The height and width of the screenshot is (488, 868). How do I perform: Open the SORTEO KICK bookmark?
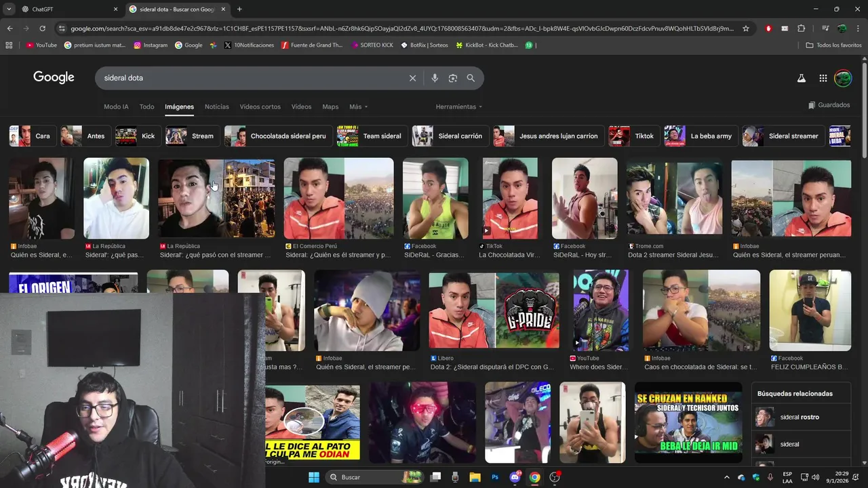click(x=372, y=45)
